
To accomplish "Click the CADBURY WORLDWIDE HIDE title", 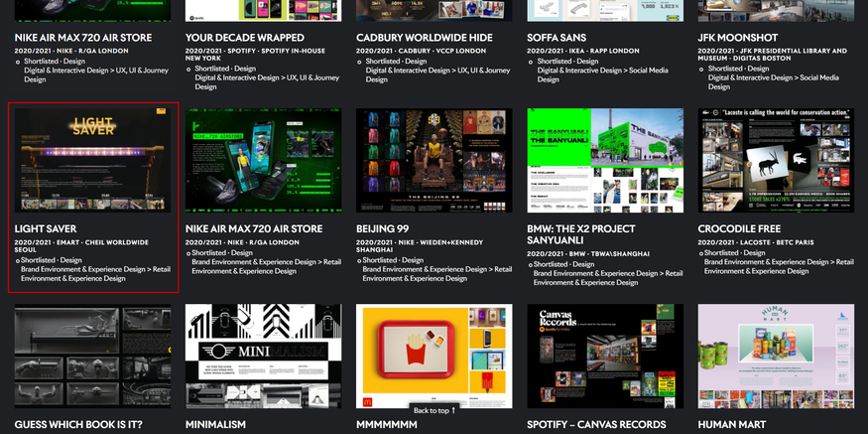I will pos(424,38).
